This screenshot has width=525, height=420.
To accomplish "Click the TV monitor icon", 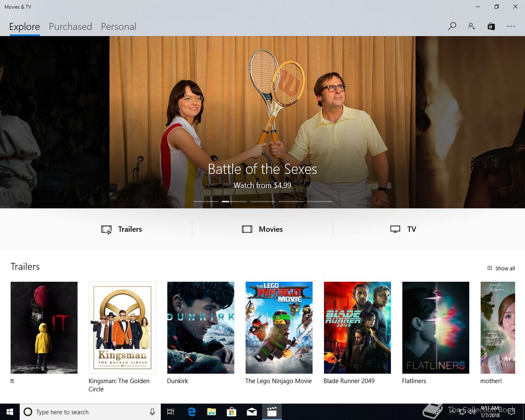I will pos(395,229).
